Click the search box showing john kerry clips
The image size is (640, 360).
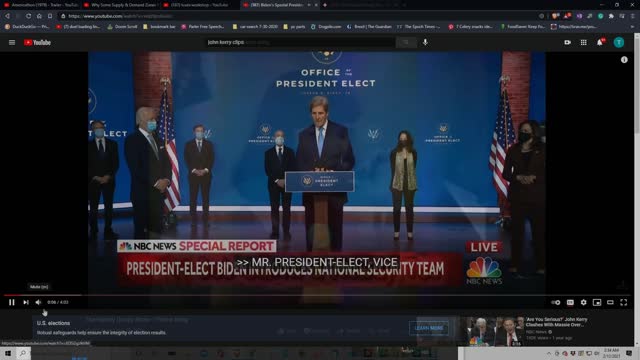tap(300, 42)
